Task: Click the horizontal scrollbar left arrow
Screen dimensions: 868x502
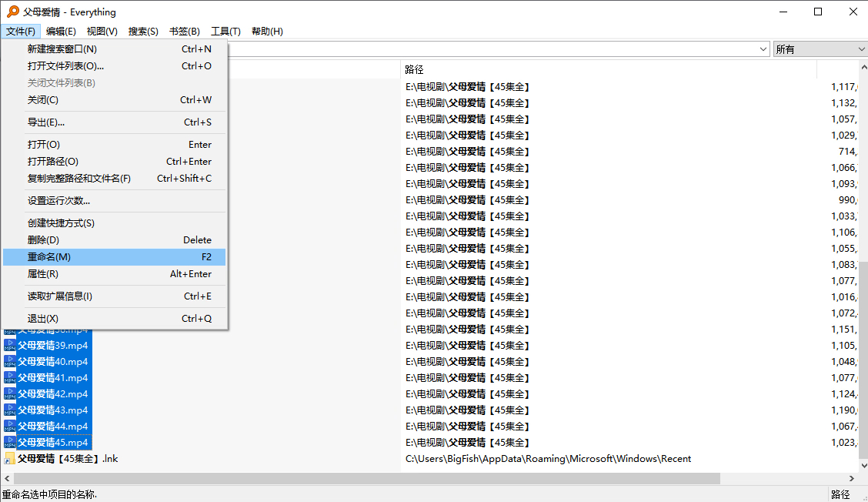Action: (7, 477)
